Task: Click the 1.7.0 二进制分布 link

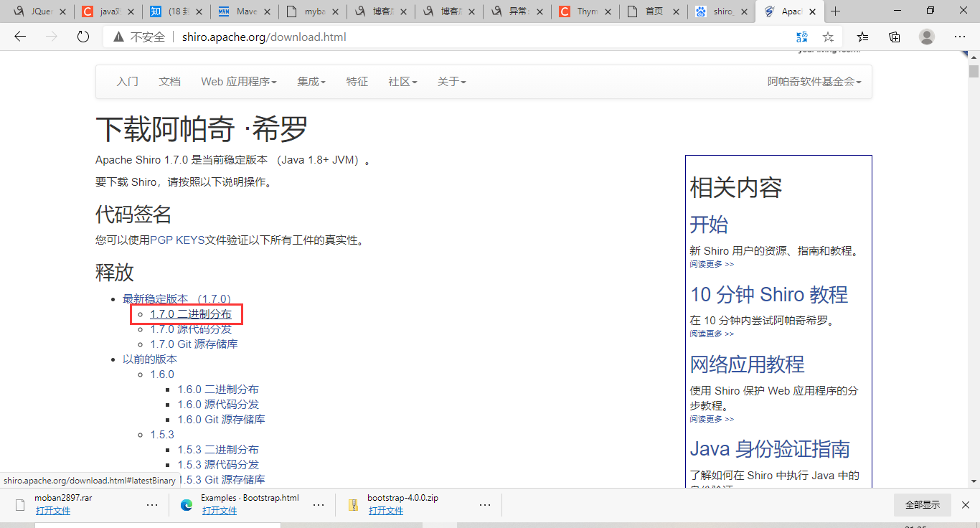Action: point(191,314)
